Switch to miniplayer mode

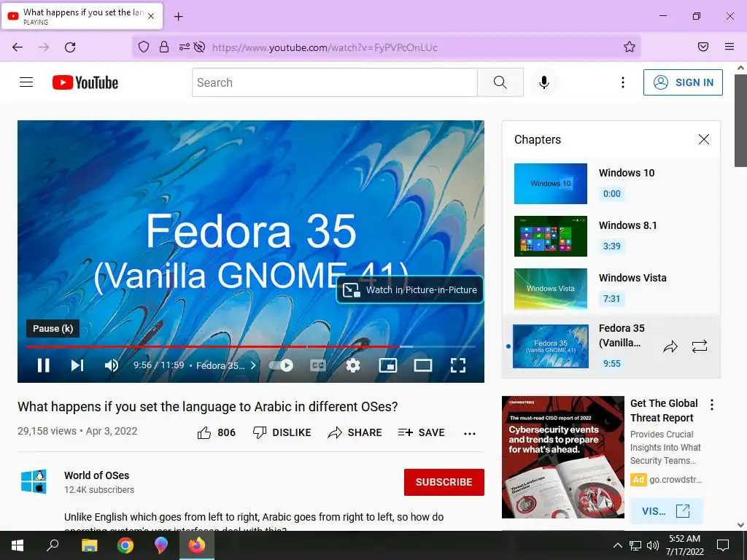tap(388, 365)
